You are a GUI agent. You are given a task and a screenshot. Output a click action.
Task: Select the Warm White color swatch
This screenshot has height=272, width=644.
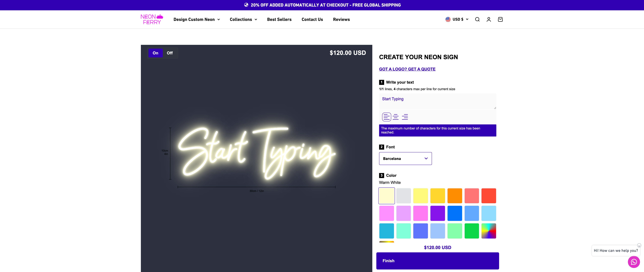(387, 196)
